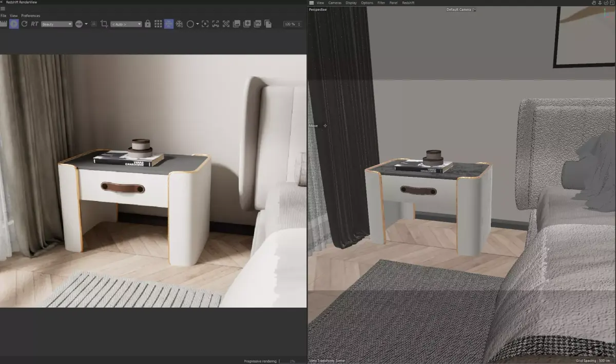The height and width of the screenshot is (364, 616).
Task: Close the Redshift RenderView window
Action: pyautogui.click(x=2, y=2)
